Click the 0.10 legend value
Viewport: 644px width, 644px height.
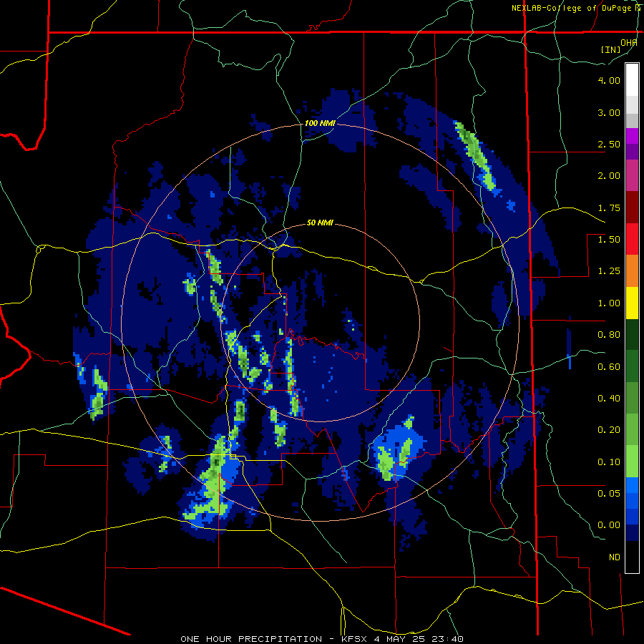(609, 462)
